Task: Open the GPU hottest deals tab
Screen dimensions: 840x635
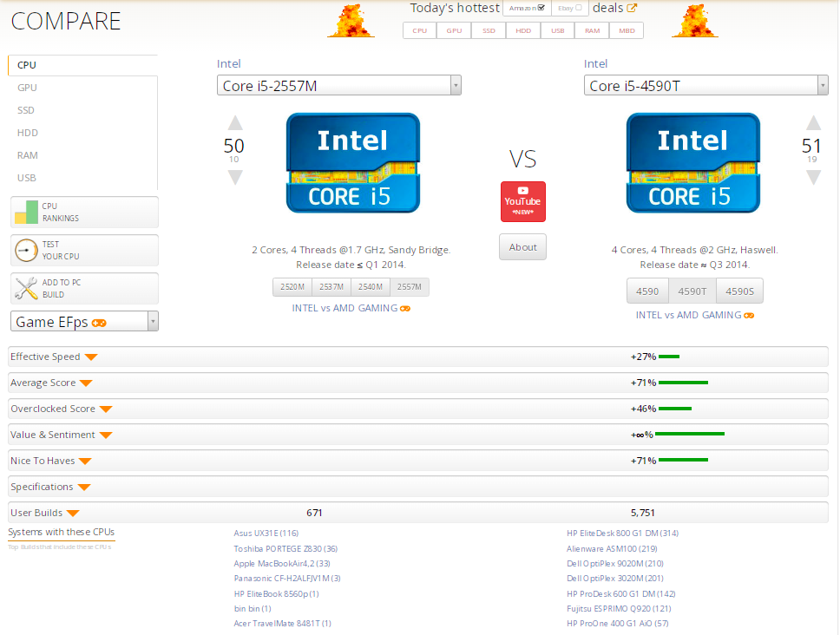Action: [454, 30]
